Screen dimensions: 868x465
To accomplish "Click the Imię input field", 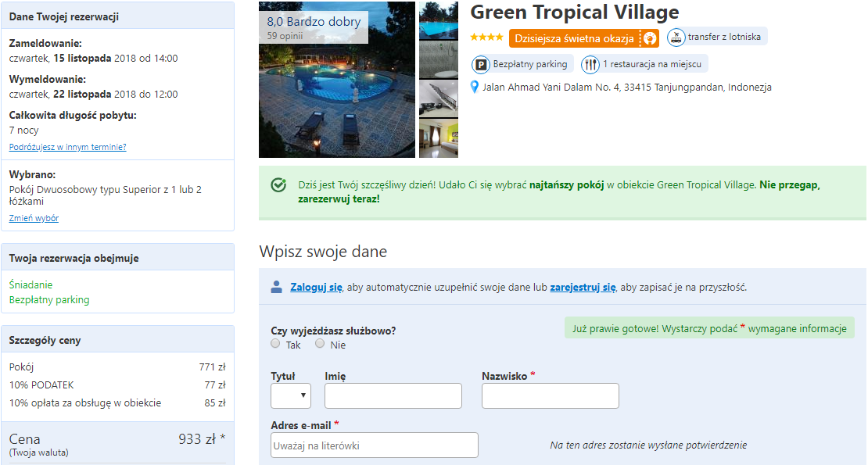I will point(393,396).
